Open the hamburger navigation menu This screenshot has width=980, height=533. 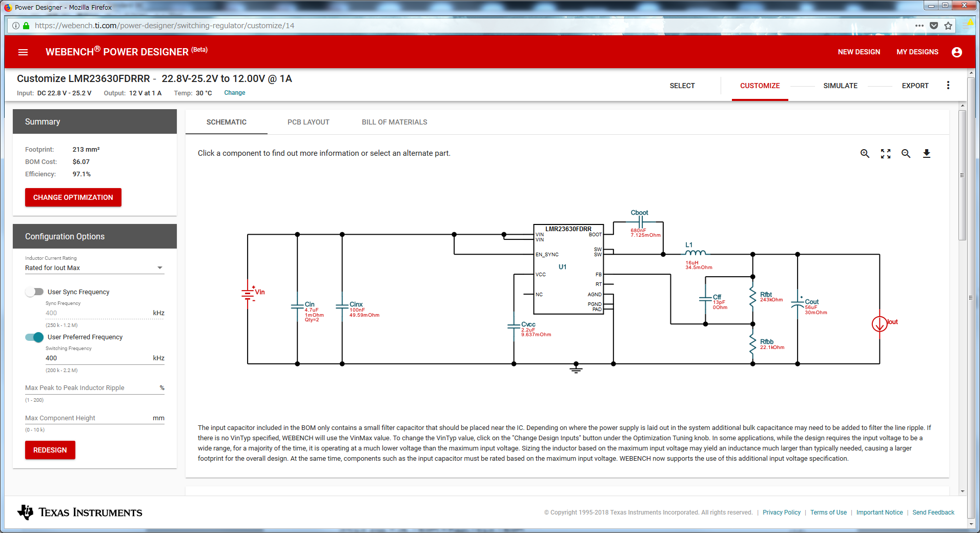tap(23, 52)
